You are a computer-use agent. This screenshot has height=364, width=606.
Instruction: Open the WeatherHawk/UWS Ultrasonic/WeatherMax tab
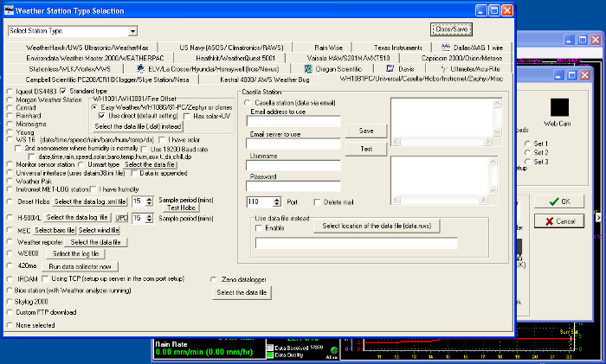point(87,48)
